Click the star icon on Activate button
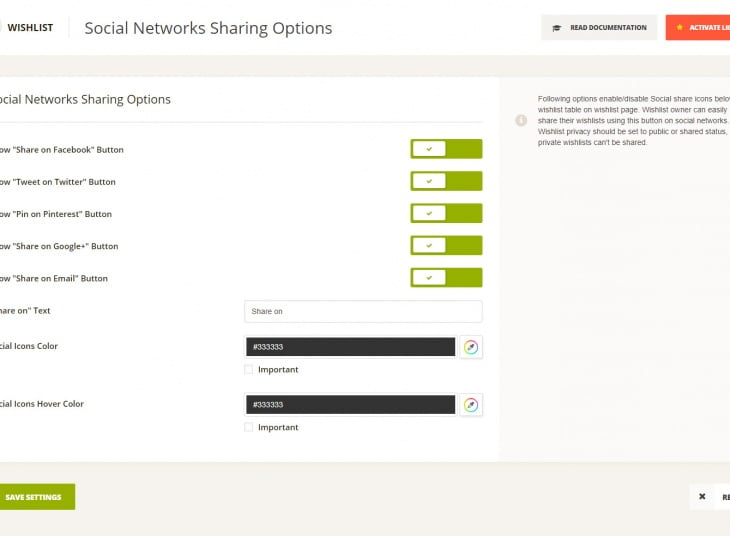 tap(680, 28)
